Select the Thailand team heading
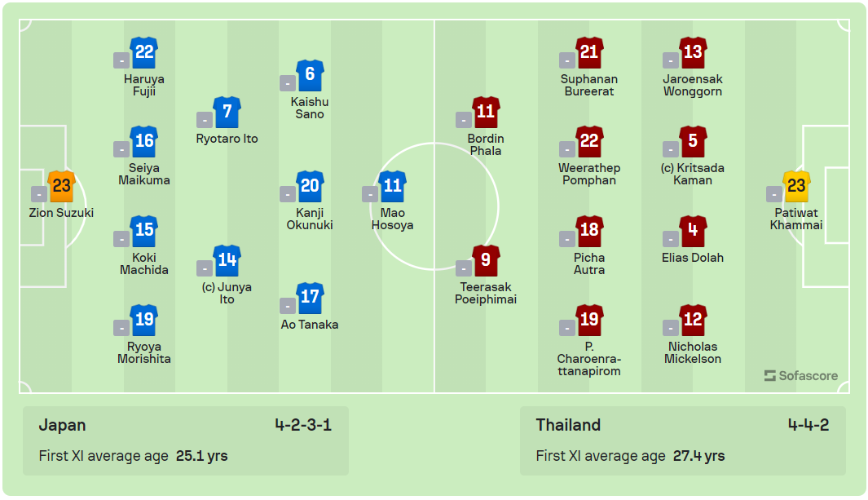Viewport: 868px width, 500px height. coord(568,425)
